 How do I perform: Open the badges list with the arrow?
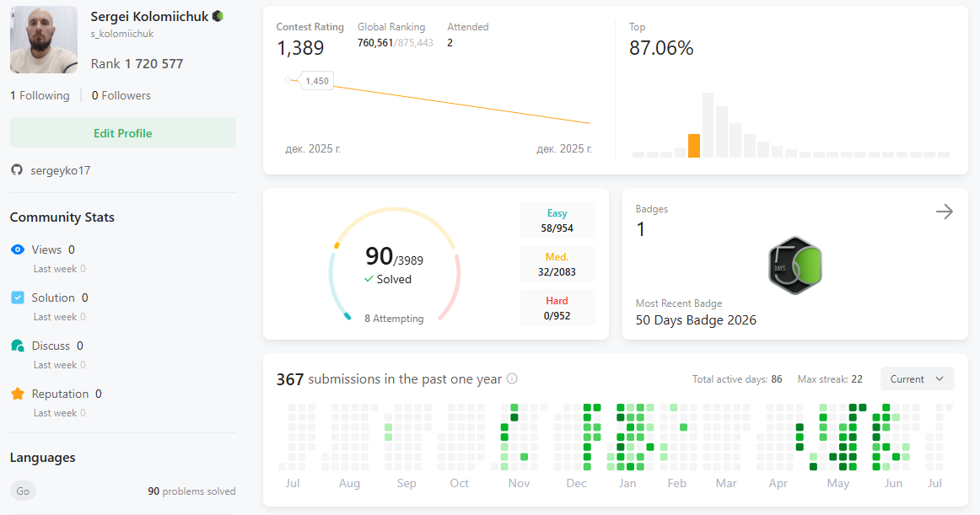coord(945,212)
